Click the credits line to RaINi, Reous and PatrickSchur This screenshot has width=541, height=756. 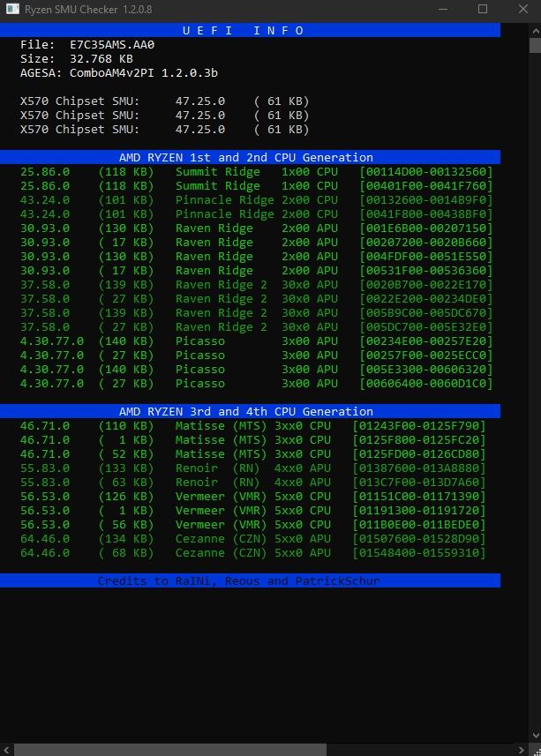tap(238, 581)
